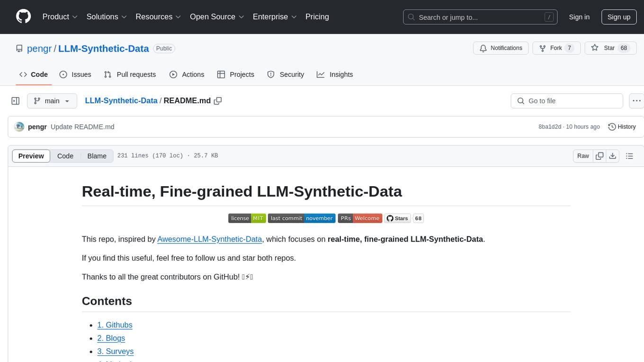
Task: Jump to 1. Githubs section
Action: coord(115,325)
